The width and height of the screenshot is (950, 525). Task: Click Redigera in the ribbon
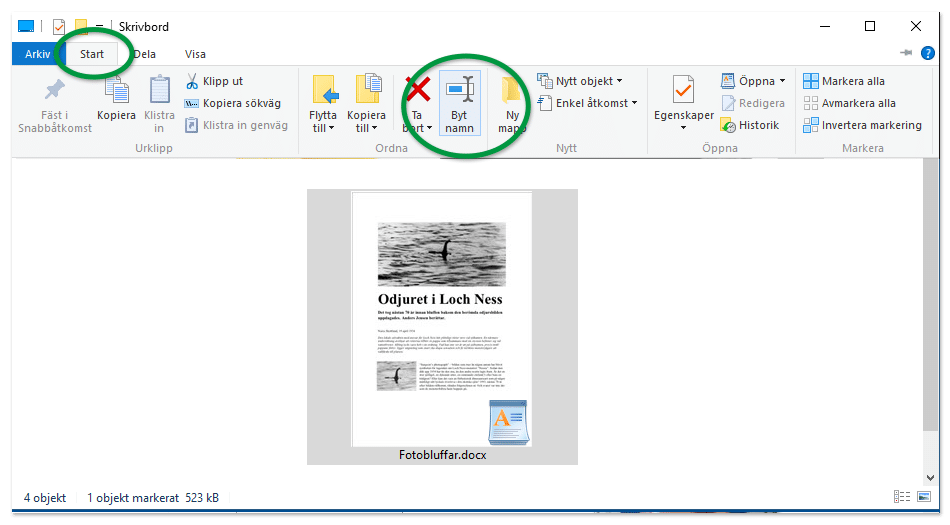coord(753,103)
